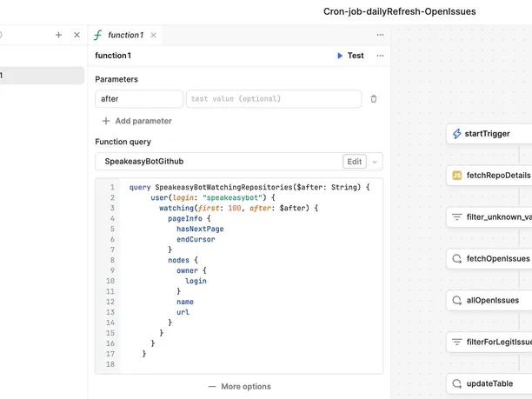The image size is (532, 399).
Task: Click 'hasNextPage' in the query editor
Action: click(200, 229)
